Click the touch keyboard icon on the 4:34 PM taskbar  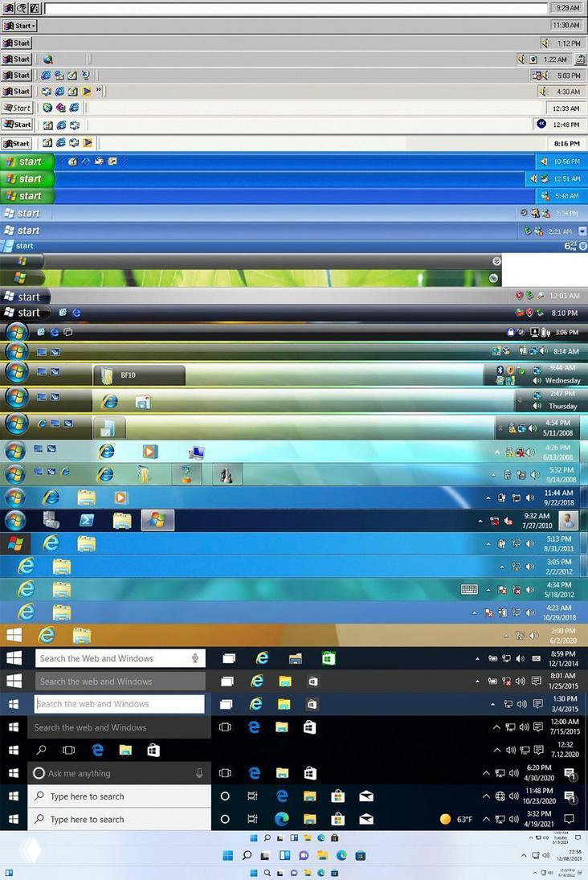[469, 589]
